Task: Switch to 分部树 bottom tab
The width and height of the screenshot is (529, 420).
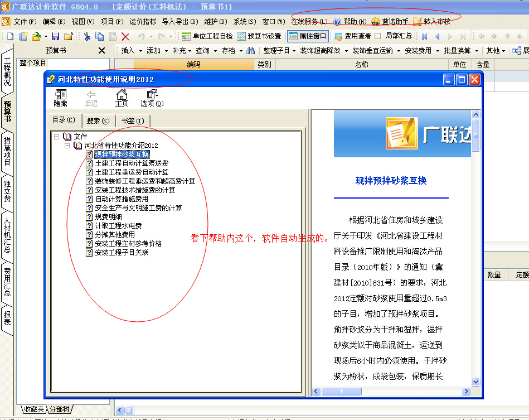Action: tap(60, 409)
